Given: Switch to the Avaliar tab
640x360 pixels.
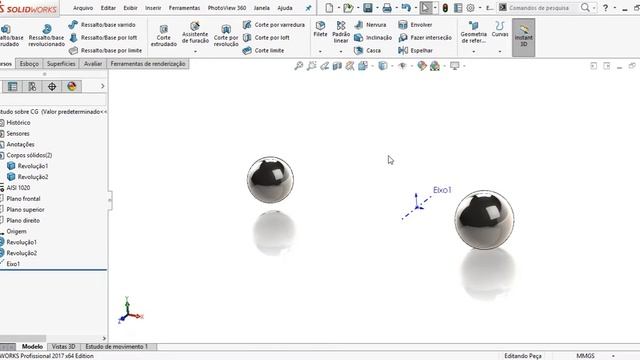Looking at the screenshot, I should (x=93, y=64).
